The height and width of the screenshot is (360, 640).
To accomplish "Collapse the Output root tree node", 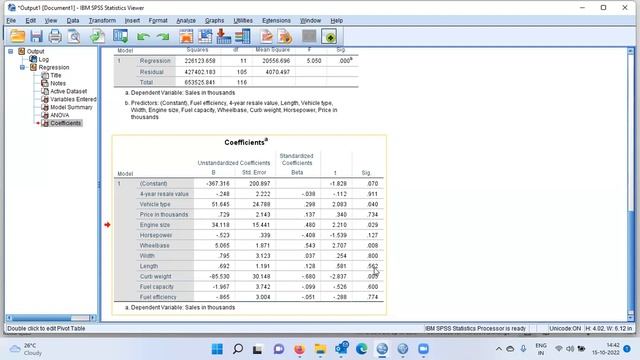I will [x=11, y=51].
